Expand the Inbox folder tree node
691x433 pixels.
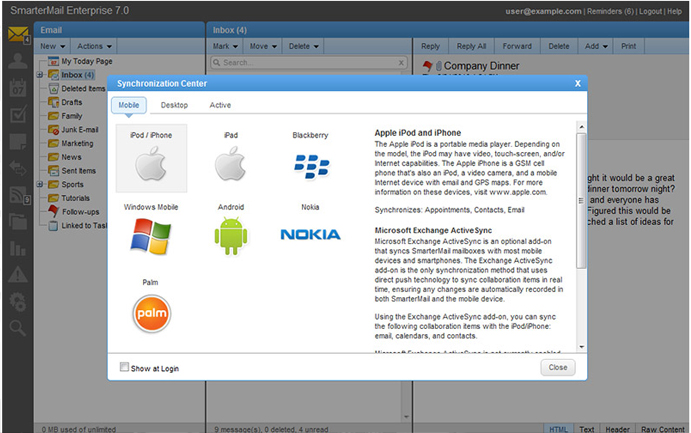[40, 75]
